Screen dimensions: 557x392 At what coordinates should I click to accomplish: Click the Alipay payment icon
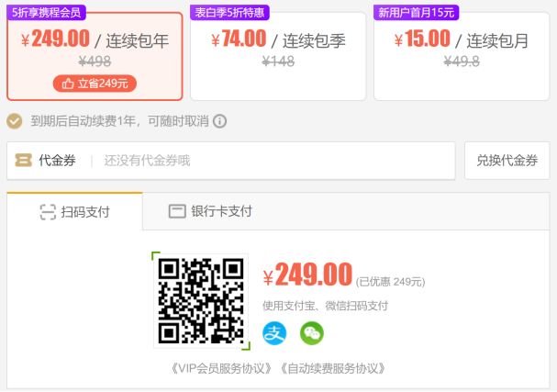[x=274, y=333]
